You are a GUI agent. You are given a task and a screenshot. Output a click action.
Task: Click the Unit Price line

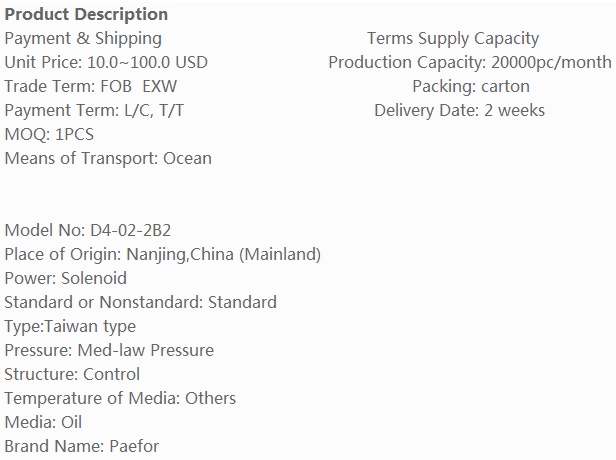(106, 62)
